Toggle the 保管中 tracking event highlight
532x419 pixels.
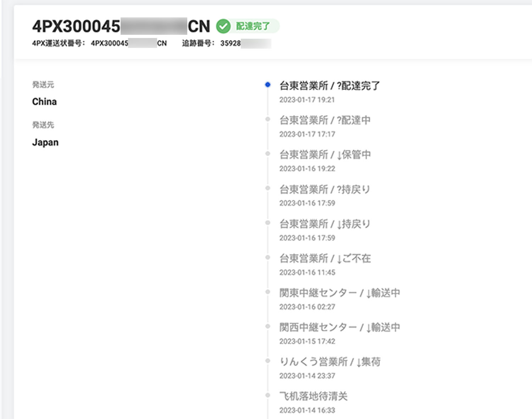(326, 154)
